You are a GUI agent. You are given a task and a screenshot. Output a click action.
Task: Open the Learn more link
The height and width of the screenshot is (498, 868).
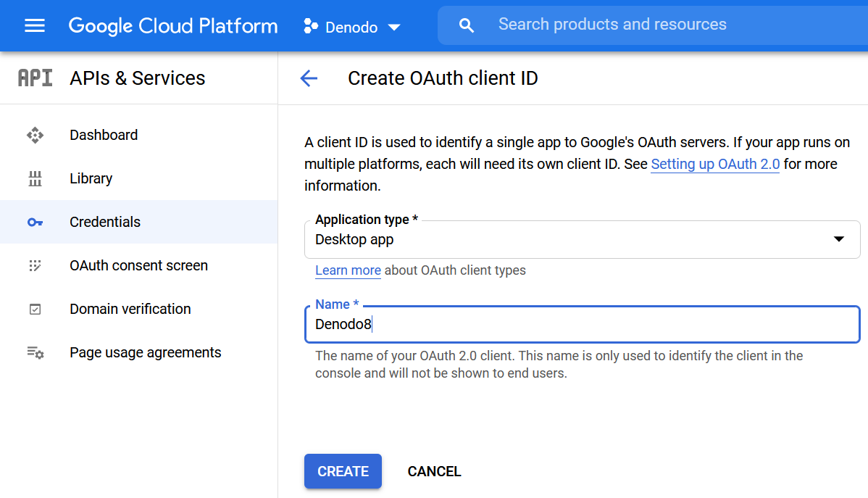point(348,270)
